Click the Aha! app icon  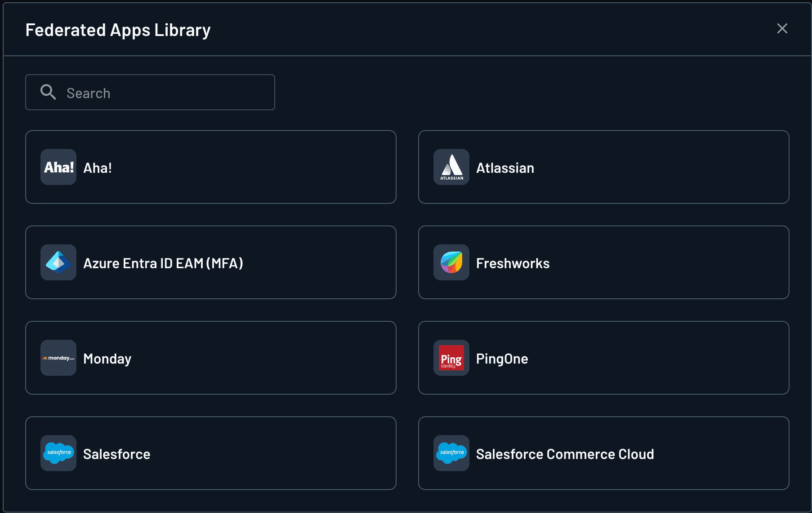click(58, 167)
